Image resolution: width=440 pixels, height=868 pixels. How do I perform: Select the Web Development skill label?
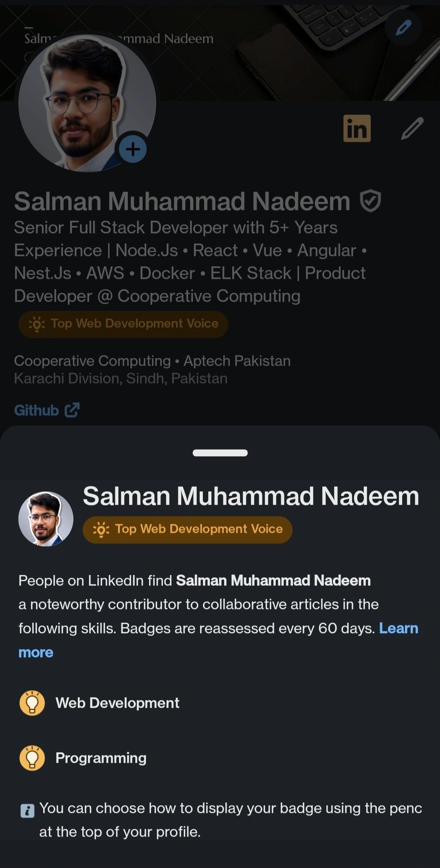tap(117, 703)
